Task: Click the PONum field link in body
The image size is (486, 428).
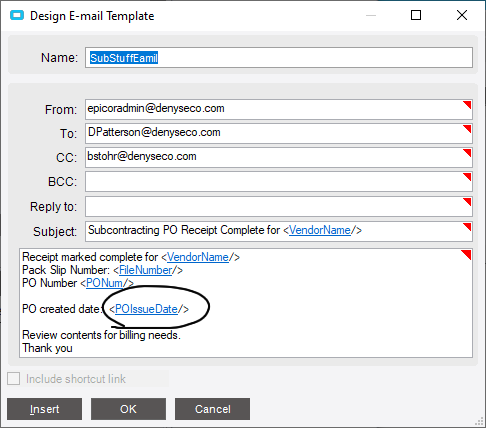Action: pyautogui.click(x=104, y=283)
